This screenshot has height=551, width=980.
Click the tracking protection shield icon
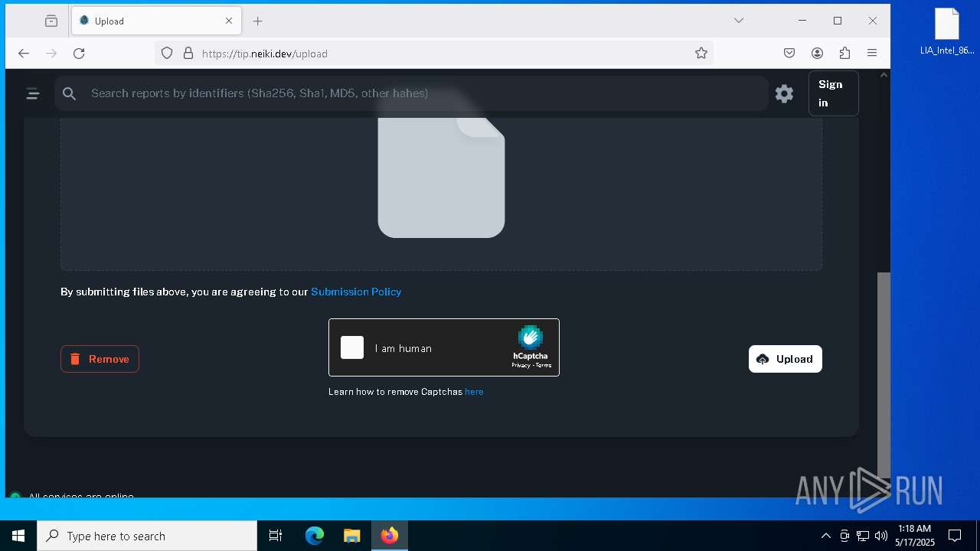tap(167, 54)
